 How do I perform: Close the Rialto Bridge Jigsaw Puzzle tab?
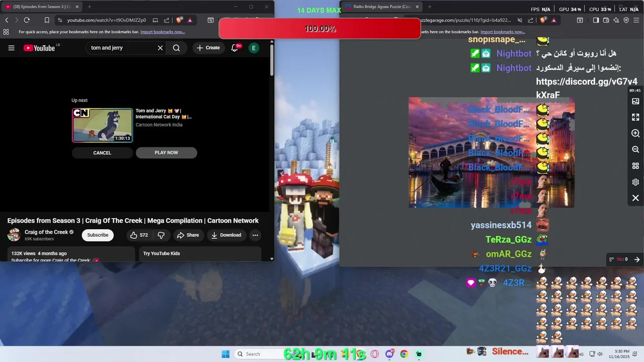click(x=417, y=7)
